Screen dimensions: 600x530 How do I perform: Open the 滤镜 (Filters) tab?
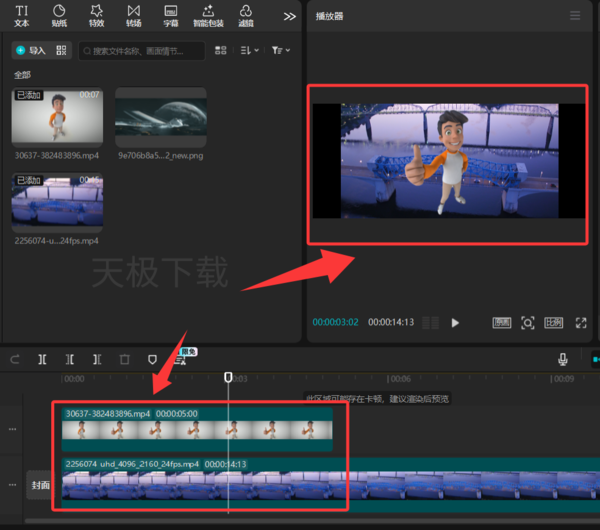click(246, 16)
